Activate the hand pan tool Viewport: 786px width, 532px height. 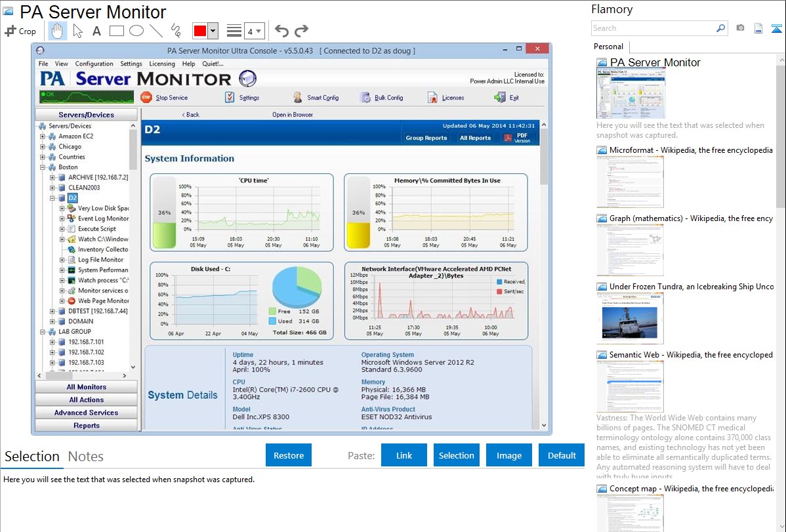click(57, 31)
